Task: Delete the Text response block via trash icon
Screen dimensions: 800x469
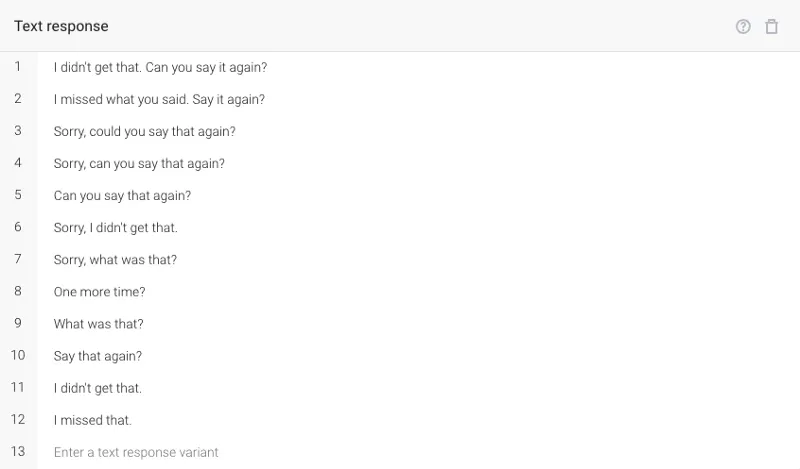Action: coord(771,27)
